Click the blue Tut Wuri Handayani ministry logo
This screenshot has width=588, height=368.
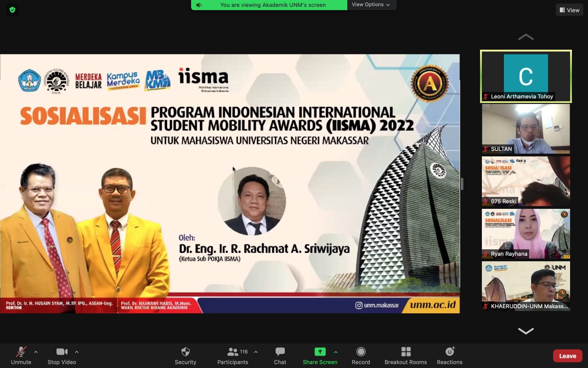point(29,80)
